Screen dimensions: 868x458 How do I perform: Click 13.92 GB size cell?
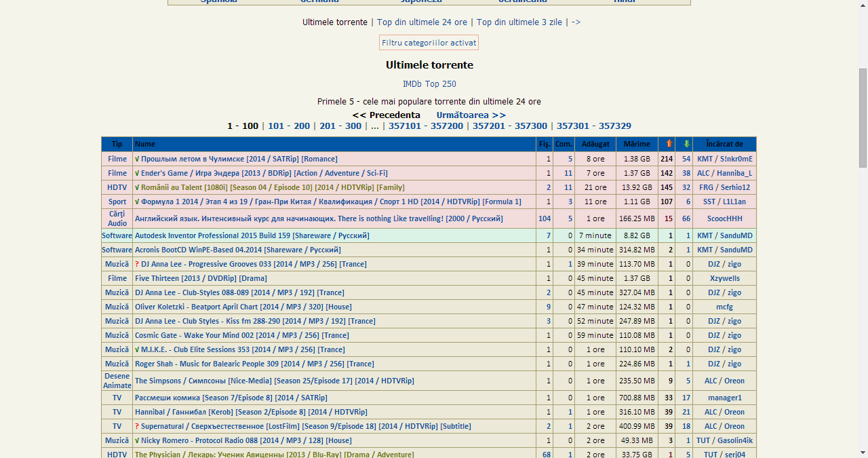pyautogui.click(x=637, y=187)
